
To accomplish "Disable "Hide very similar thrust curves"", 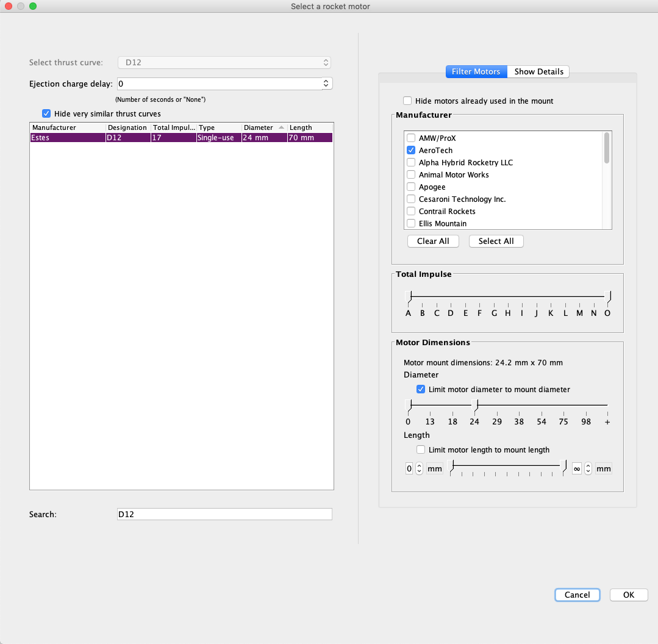I will coord(46,113).
